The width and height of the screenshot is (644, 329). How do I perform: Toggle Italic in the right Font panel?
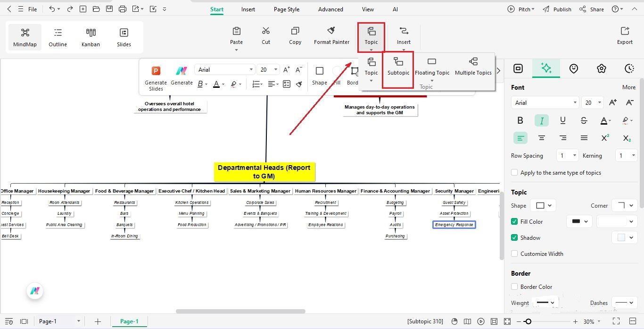541,120
